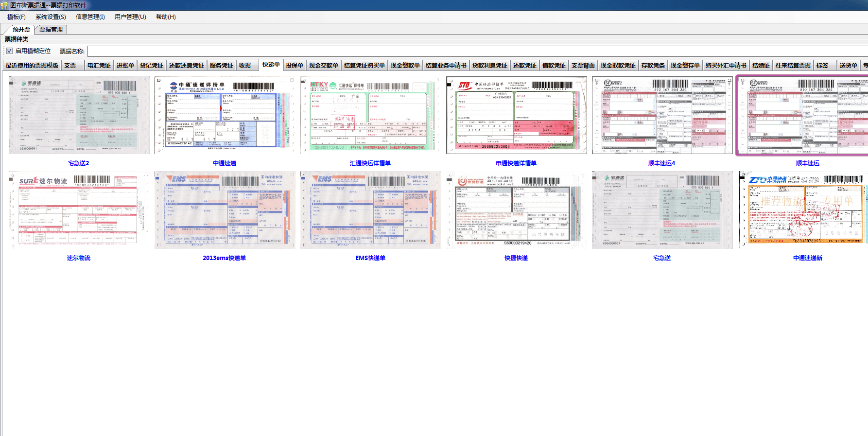The width and height of the screenshot is (868, 436).
Task: Select the 现金缴存单 category tab
Action: (685, 66)
